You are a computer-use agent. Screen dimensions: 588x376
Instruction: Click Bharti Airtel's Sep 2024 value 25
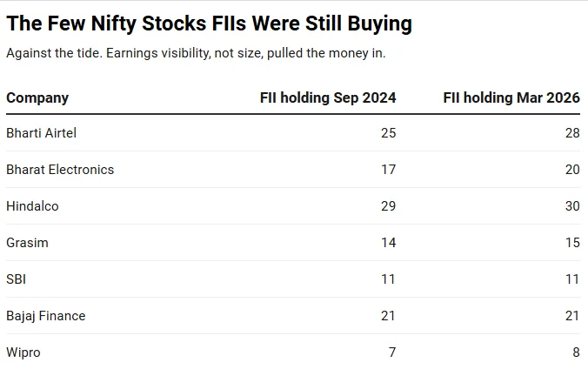389,133
